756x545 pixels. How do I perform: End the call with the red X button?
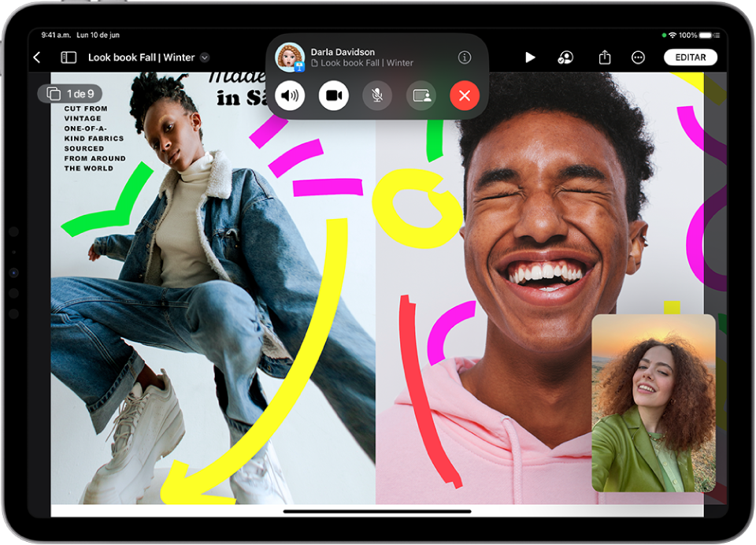(x=464, y=95)
